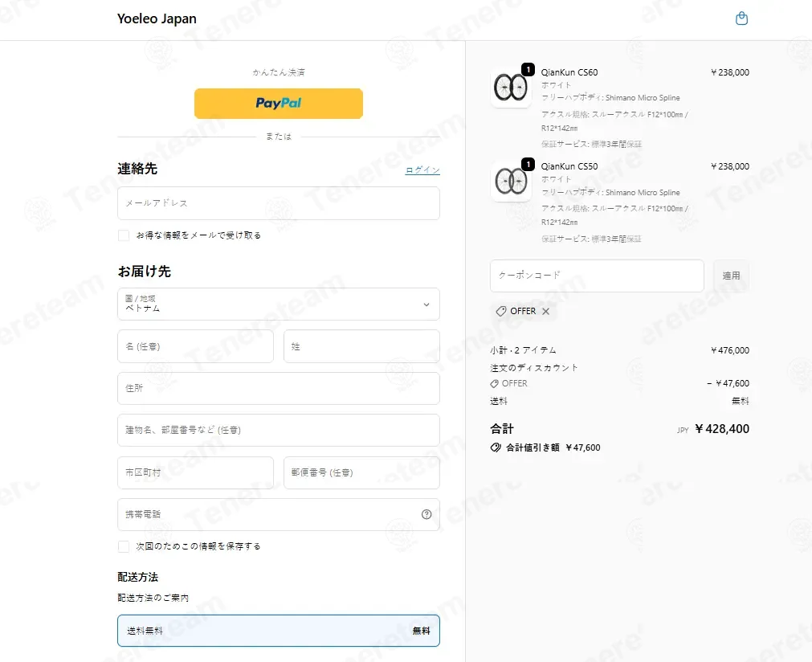
Task: Focus the 住所 address field
Action: click(279, 388)
